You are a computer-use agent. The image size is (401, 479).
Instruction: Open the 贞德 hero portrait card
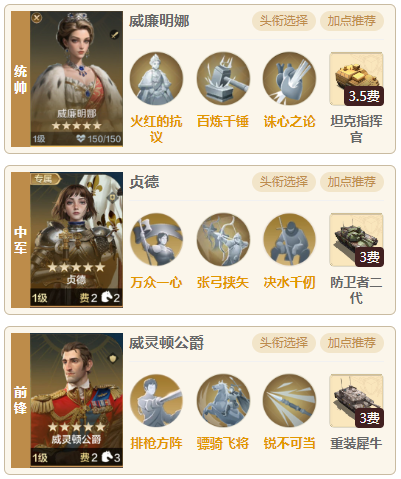coord(76,240)
